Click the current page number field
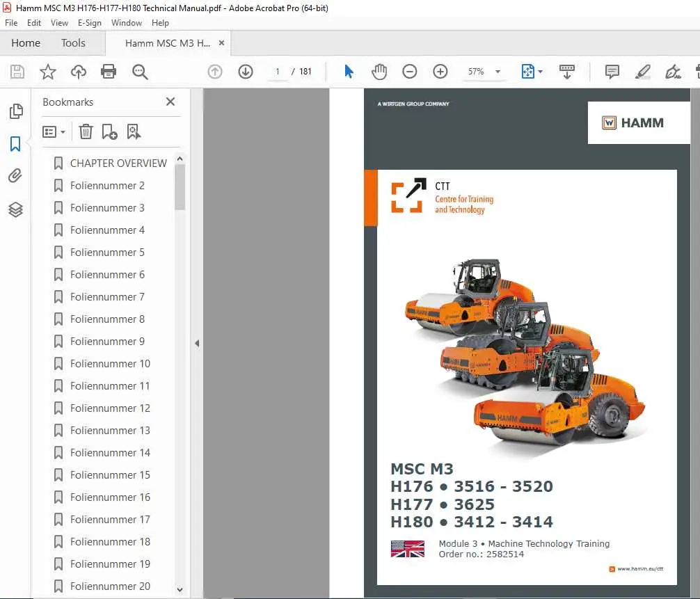This screenshot has height=599, width=700. (277, 72)
